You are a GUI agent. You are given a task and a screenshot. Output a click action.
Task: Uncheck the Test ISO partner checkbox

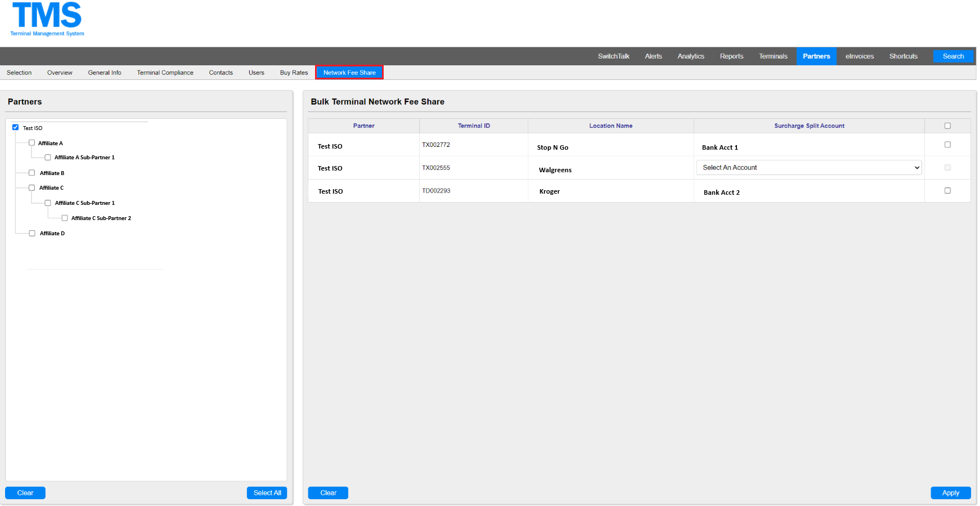point(16,127)
